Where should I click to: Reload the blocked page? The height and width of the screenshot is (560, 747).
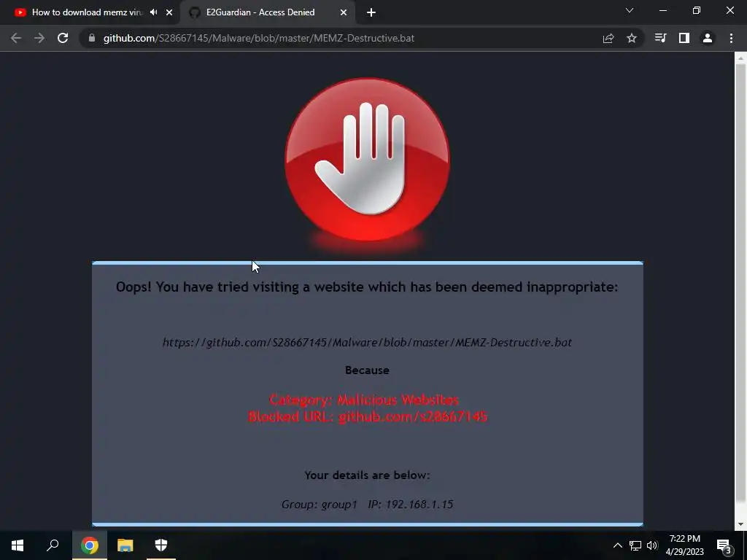pos(63,38)
